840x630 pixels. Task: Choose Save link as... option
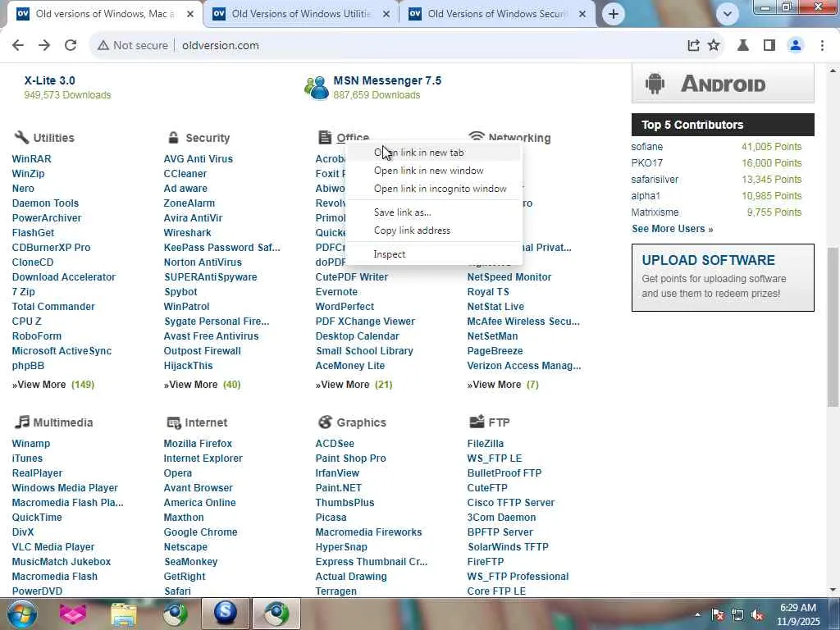pyautogui.click(x=434, y=212)
